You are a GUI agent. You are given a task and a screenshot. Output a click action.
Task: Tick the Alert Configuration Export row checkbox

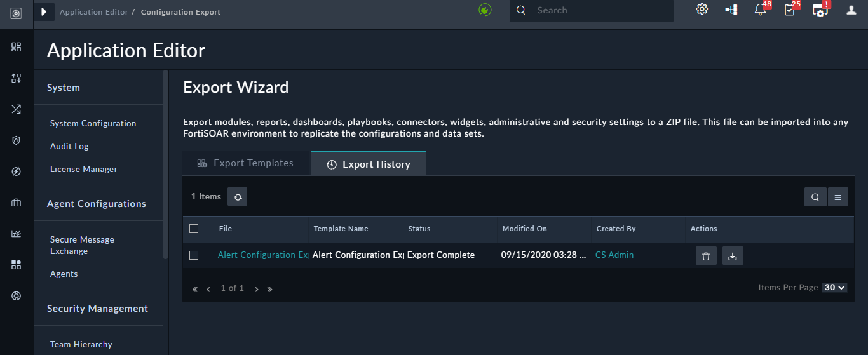point(194,255)
